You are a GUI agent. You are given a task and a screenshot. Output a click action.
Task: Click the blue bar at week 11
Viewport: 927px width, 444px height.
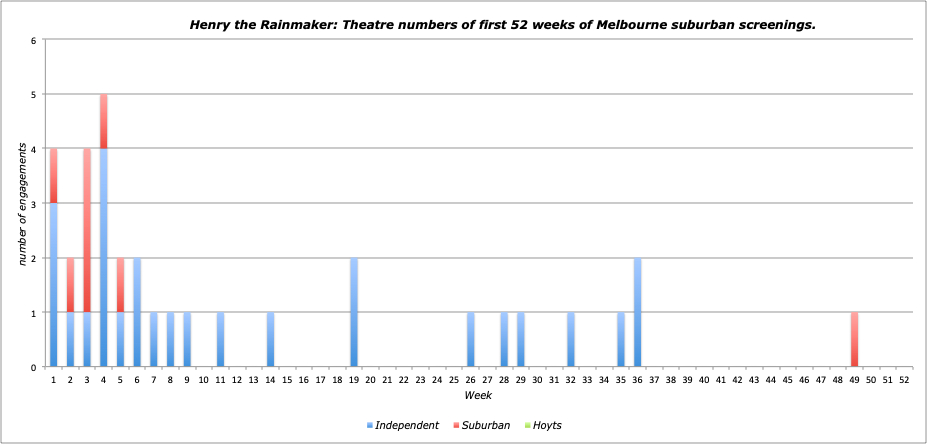[220, 340]
